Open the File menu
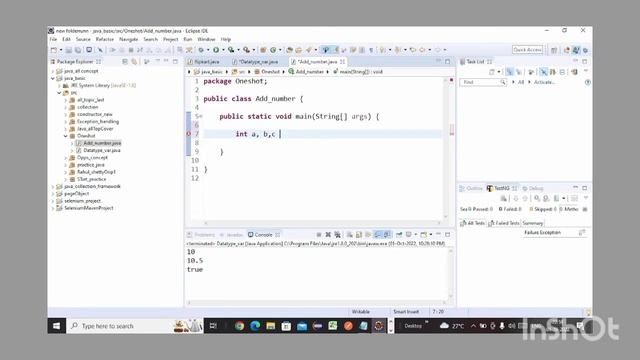The height and width of the screenshot is (360, 640). 53,39
